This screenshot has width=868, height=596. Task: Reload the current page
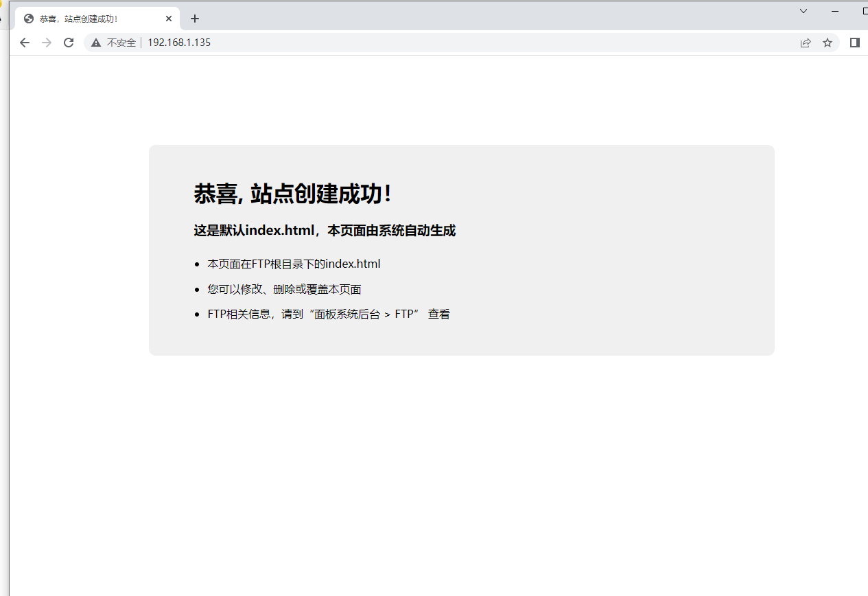point(69,43)
